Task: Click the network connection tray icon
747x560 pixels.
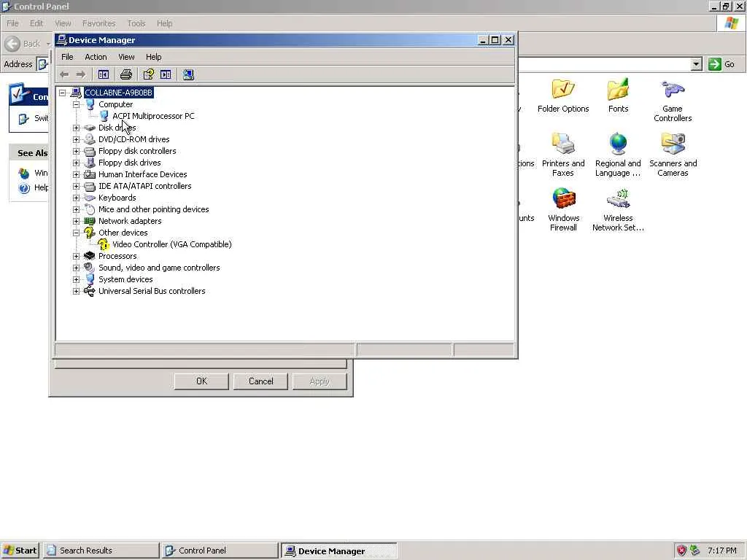Action: 695,551
